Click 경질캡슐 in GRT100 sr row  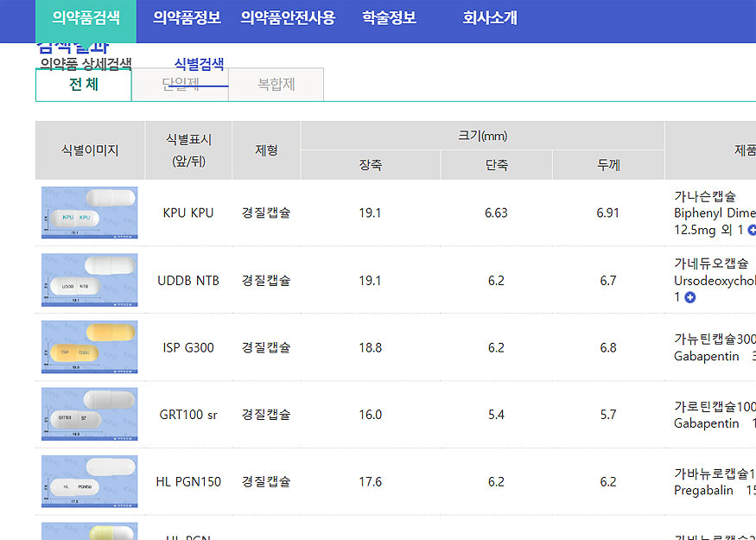(266, 414)
